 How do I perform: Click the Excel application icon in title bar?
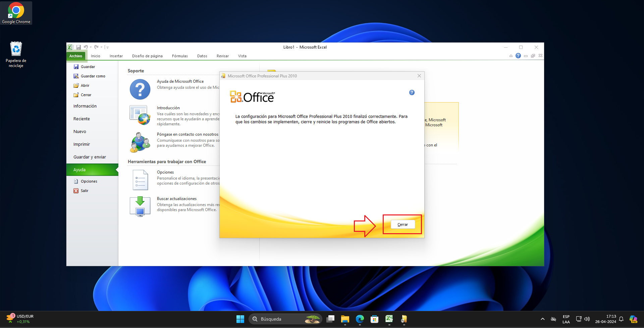[69, 47]
